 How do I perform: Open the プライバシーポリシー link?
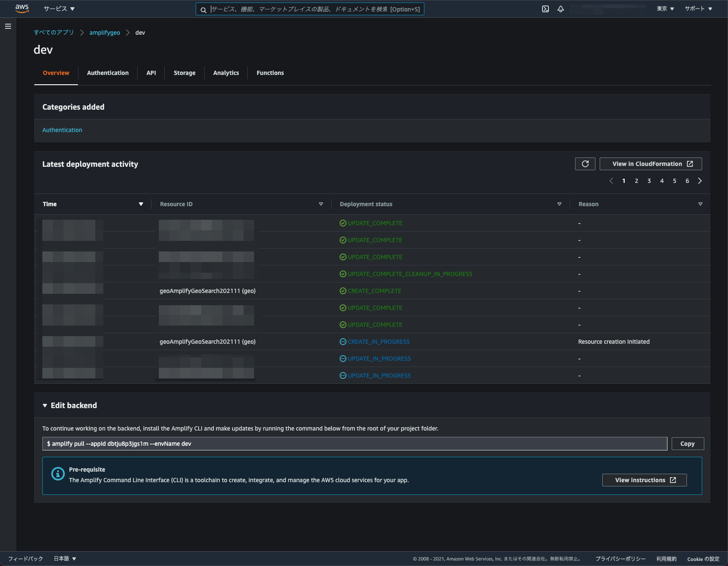pos(620,559)
